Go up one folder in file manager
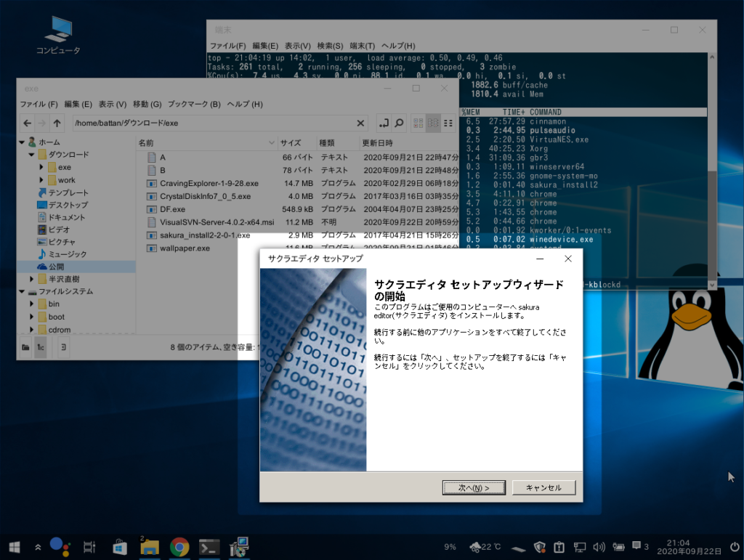 57,123
